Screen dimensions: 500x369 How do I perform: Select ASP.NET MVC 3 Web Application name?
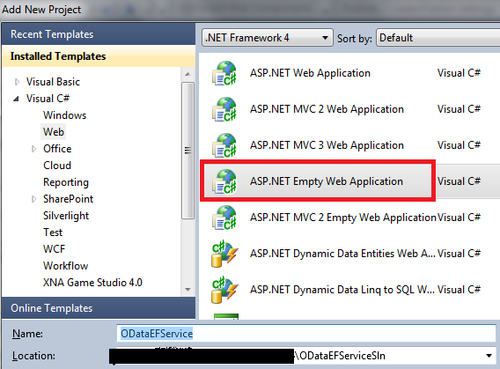327,145
